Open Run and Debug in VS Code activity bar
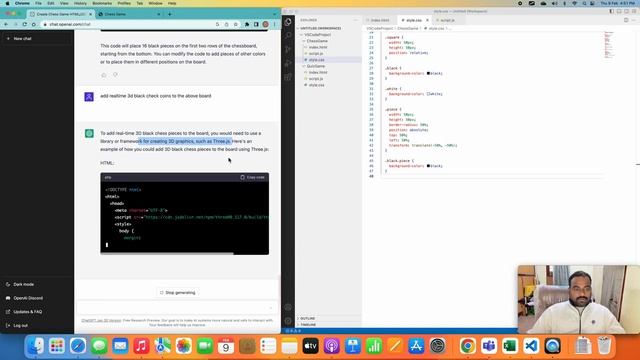 pos(288,63)
